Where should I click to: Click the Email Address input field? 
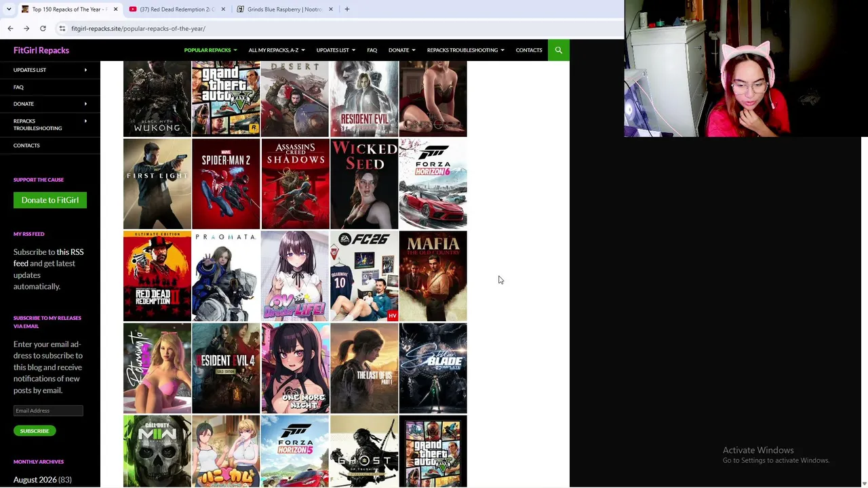[x=48, y=411]
